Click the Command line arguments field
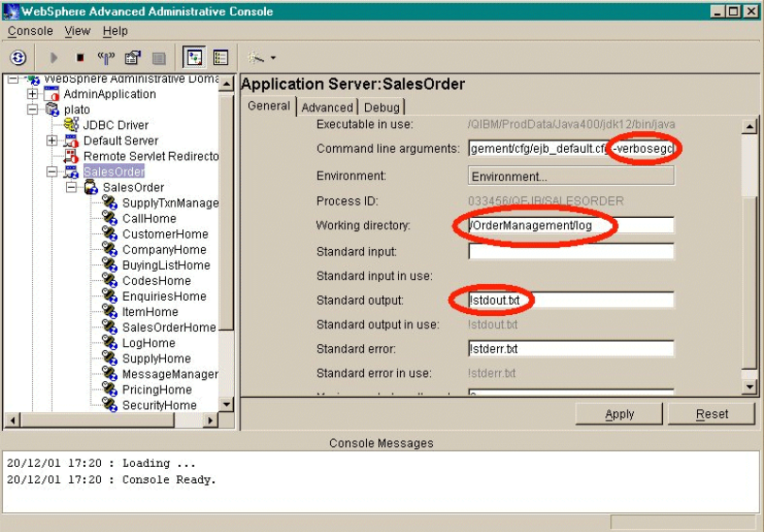This screenshot has height=532, width=764. (571, 148)
